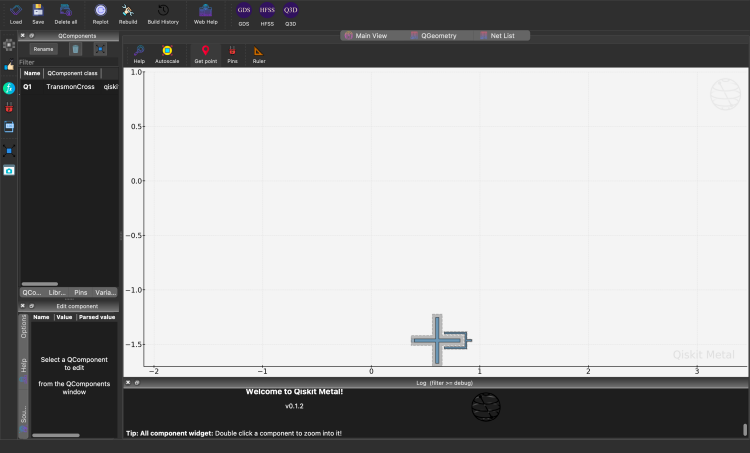Switch to the Main View tab
The height and width of the screenshot is (453, 750).
pos(366,36)
